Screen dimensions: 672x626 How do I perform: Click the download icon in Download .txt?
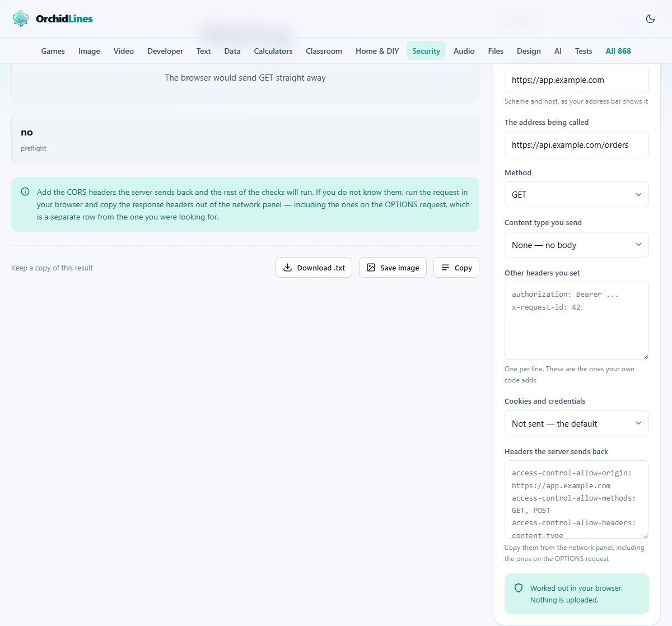[287, 268]
